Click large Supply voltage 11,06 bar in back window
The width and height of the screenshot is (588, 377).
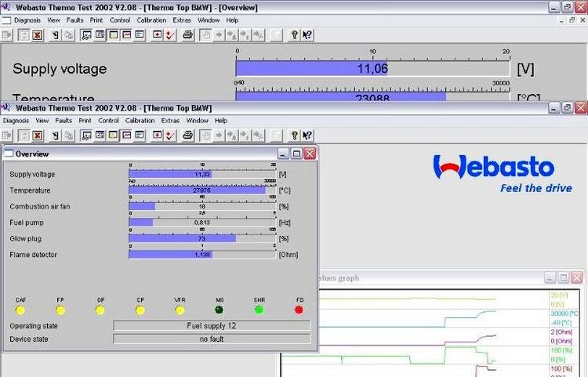tap(372, 68)
